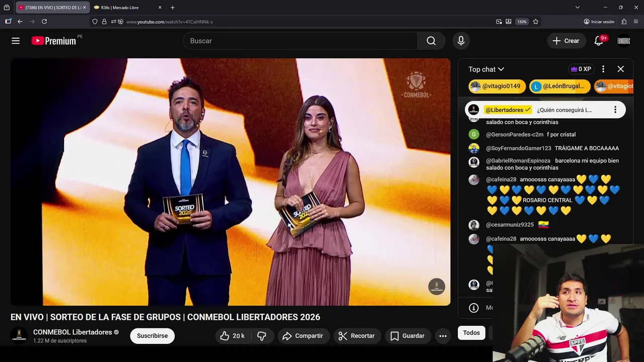644x362 pixels.
Task: Go forward in browser history
Action: 32,22
